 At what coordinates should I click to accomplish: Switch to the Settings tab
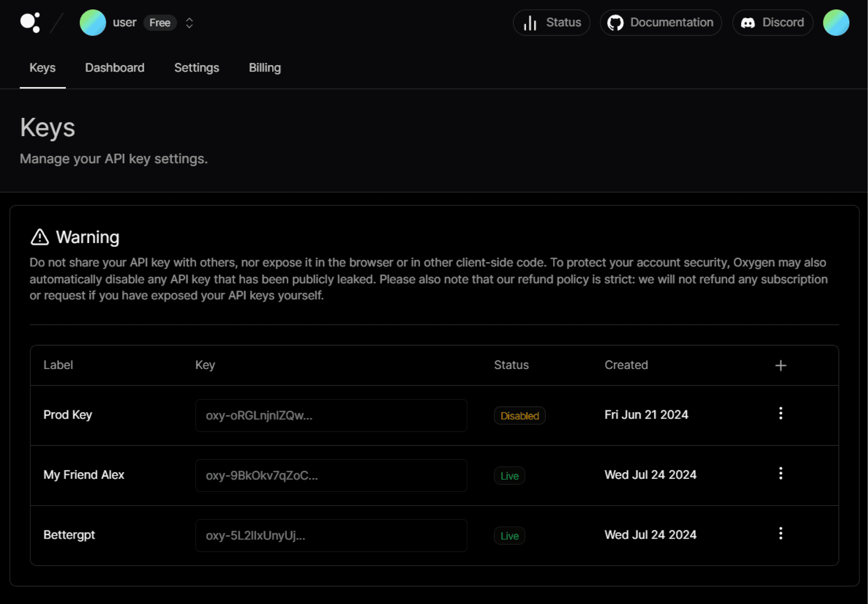[197, 68]
